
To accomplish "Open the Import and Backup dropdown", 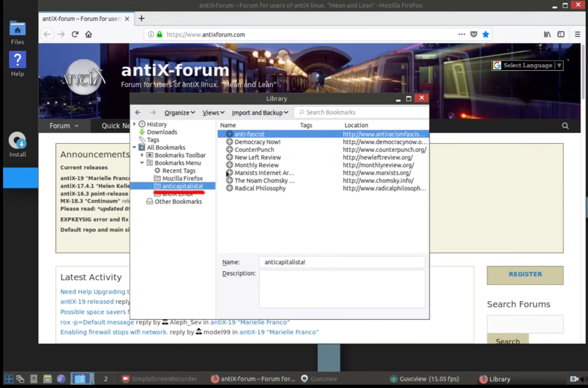I will 260,112.
